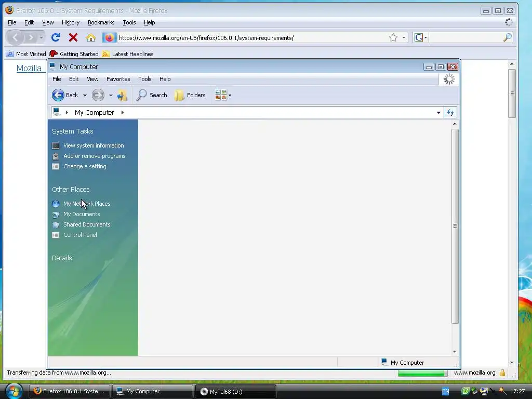Click scroll down arrow in My Computer
Image resolution: width=532 pixels, height=399 pixels.
coord(455,352)
